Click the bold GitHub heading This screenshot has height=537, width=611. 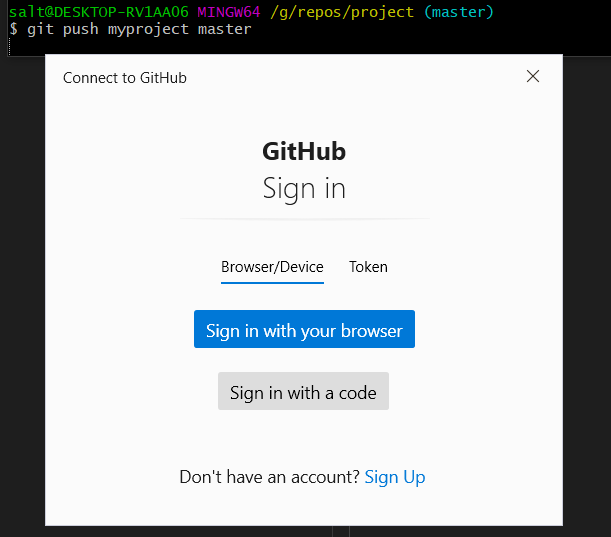point(304,151)
